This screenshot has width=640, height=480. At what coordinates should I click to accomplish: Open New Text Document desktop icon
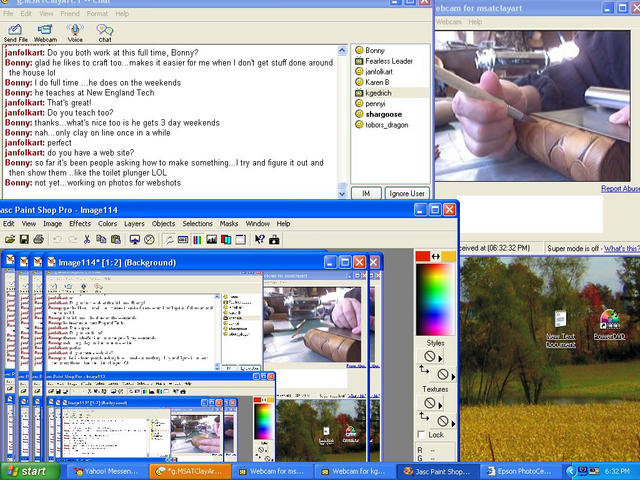561,329
